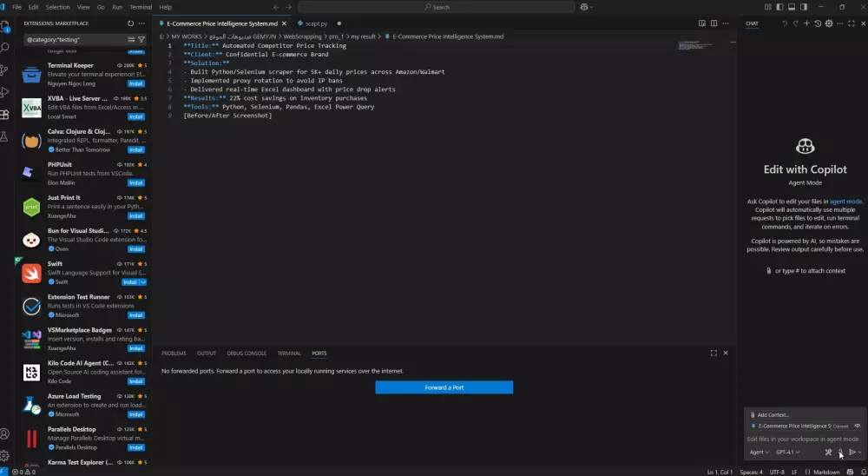Open the agent mode link
Viewport: 868px width, 476px height.
[x=845, y=202]
